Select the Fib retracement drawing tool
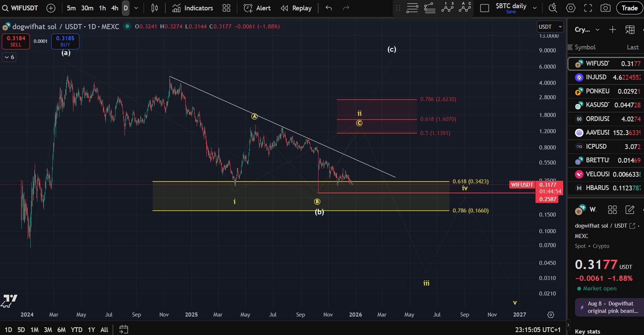This screenshot has height=335, width=644. pos(412,8)
